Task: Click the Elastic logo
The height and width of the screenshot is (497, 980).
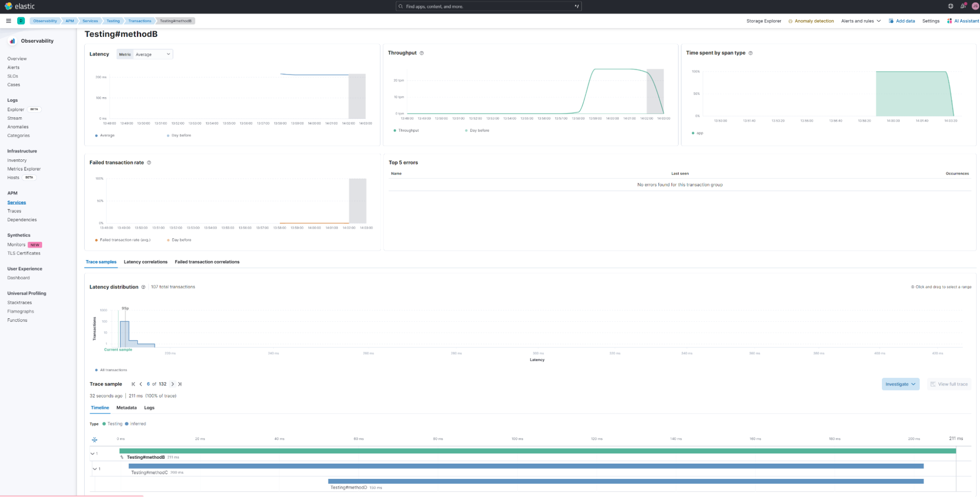Action: pyautogui.click(x=20, y=6)
